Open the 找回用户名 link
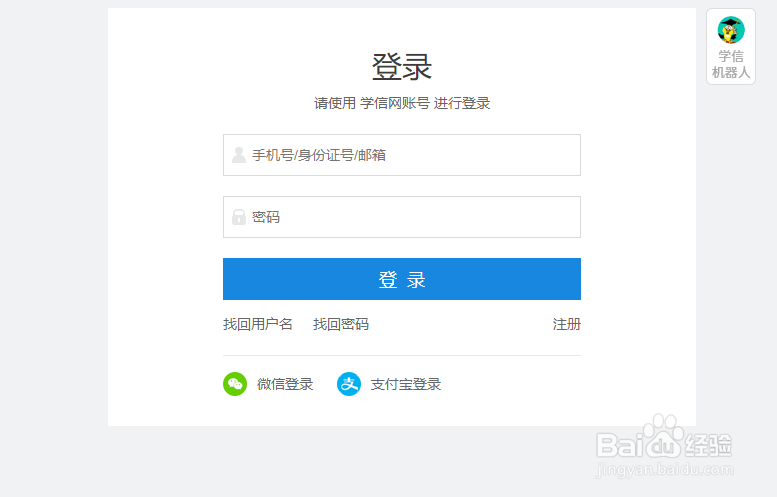Image resolution: width=777 pixels, height=497 pixels. 258,325
